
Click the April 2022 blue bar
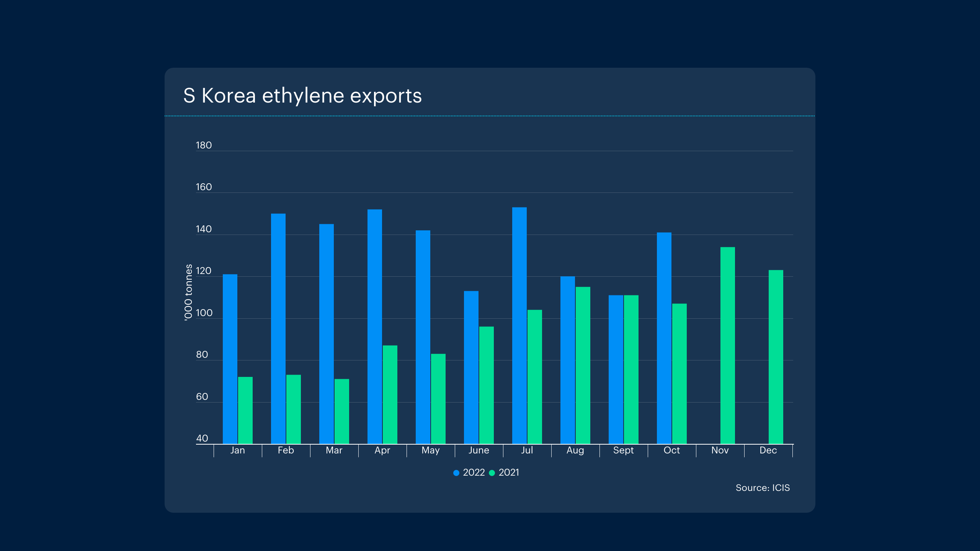tap(374, 326)
